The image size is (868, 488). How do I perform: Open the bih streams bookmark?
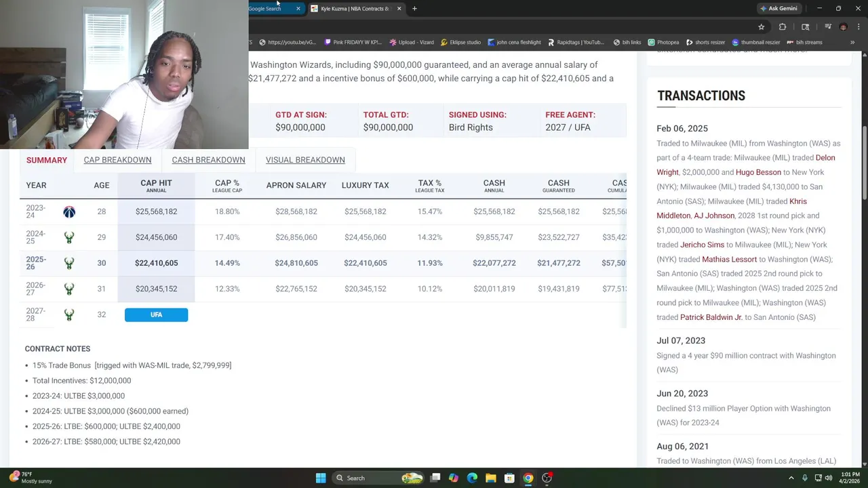[804, 42]
